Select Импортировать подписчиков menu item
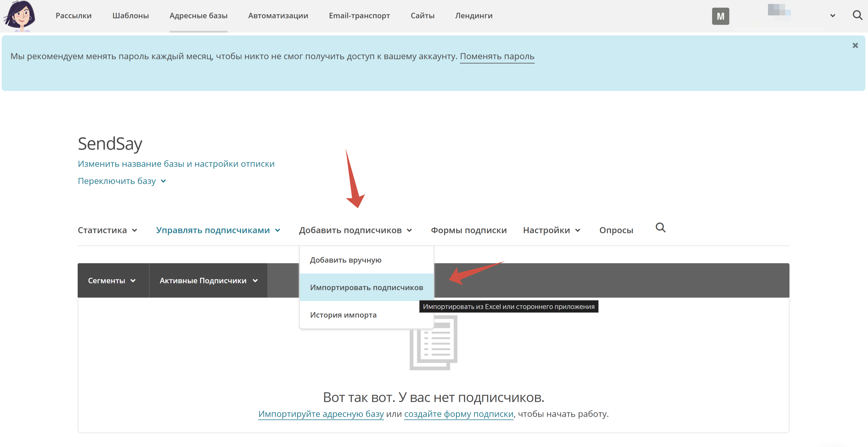 [366, 287]
